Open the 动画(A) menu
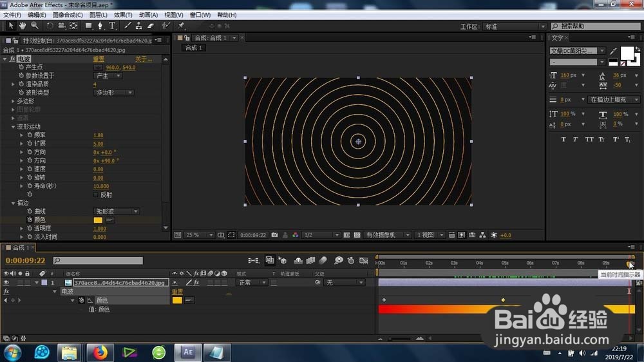 (148, 15)
